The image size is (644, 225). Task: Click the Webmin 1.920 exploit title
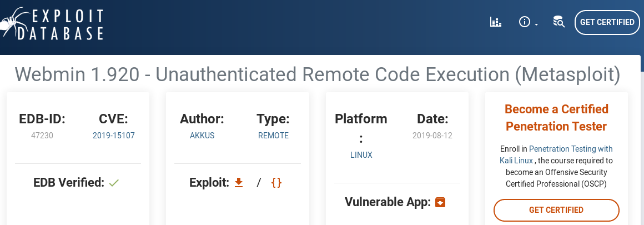tap(318, 75)
